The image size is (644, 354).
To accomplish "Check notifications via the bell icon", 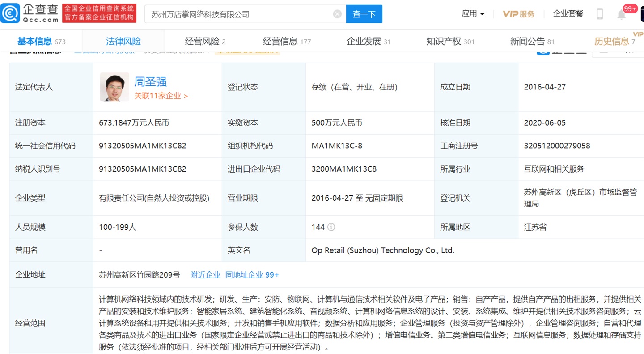I will tap(621, 14).
